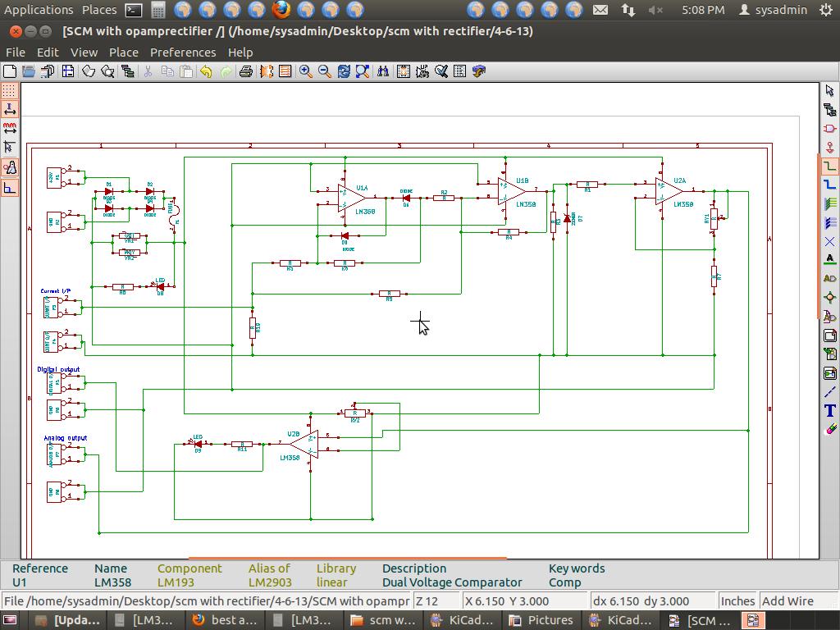Click the Open schematic folder icon
The width and height of the screenshot is (840, 630).
coord(29,71)
